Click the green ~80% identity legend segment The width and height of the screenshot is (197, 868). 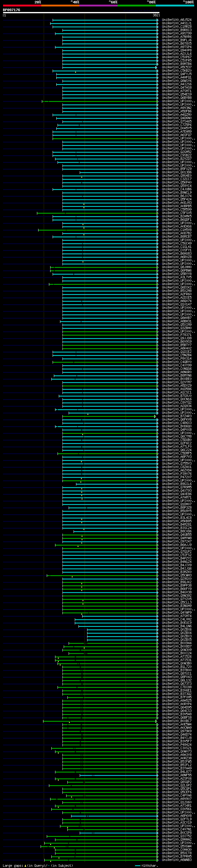click(137, 6)
